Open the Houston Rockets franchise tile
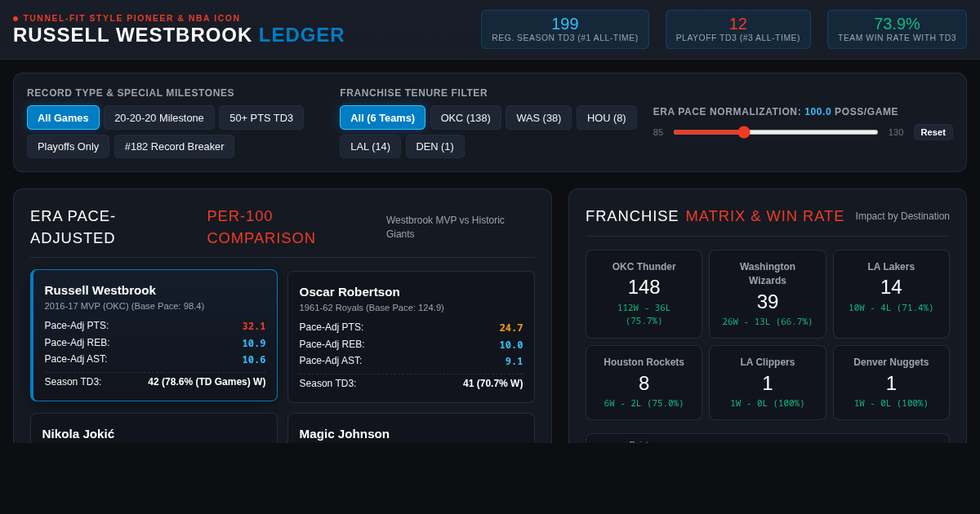Screen dimensions: 980x514 (x=644, y=383)
